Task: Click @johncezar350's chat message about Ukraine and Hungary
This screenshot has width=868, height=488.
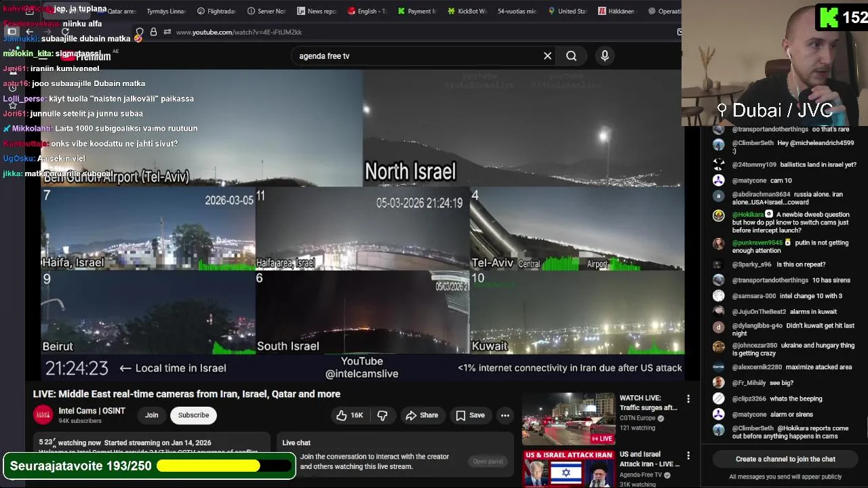Action: (x=793, y=349)
